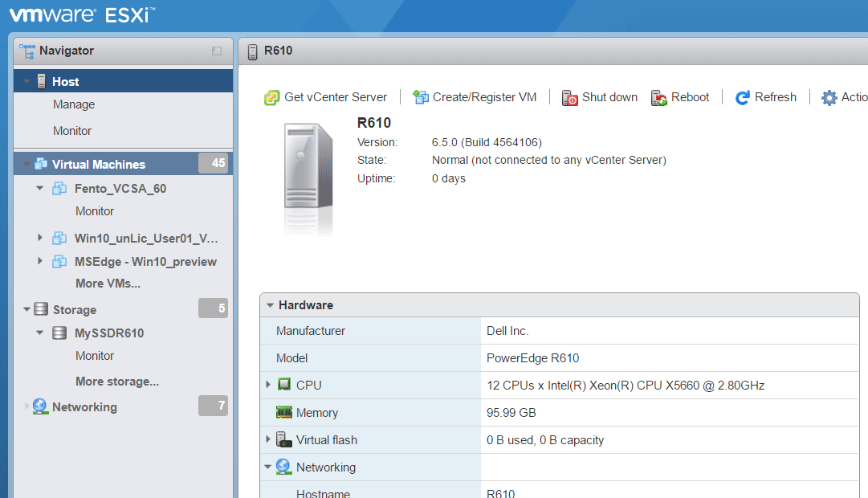Image resolution: width=868 pixels, height=498 pixels.
Task: Open Monitor under Host
Action: (72, 131)
